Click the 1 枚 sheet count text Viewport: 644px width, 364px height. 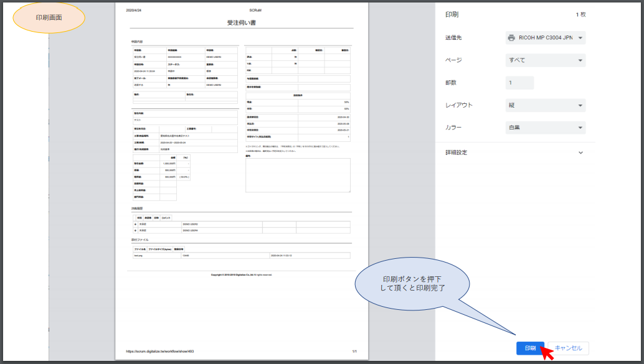coord(580,14)
